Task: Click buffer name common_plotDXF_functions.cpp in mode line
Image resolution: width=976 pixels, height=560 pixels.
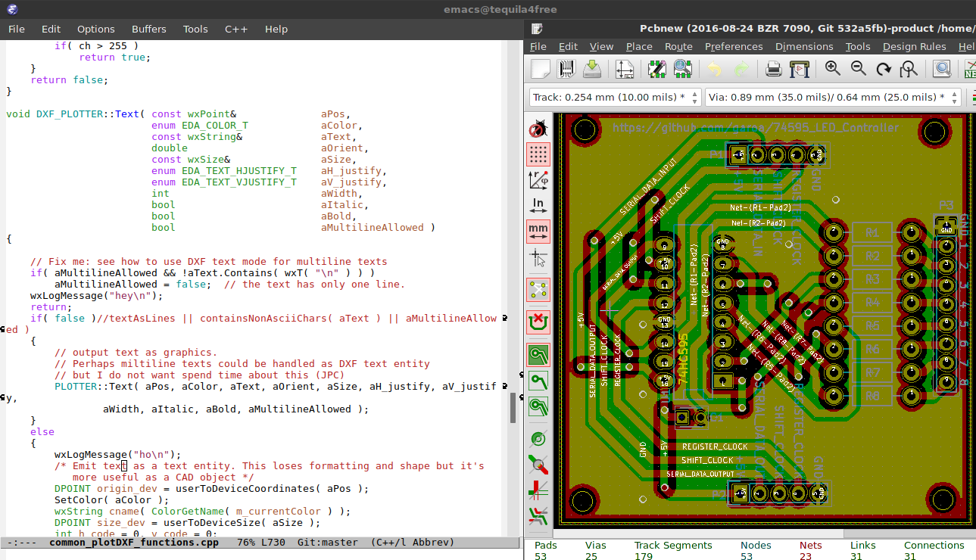Action: point(134,543)
